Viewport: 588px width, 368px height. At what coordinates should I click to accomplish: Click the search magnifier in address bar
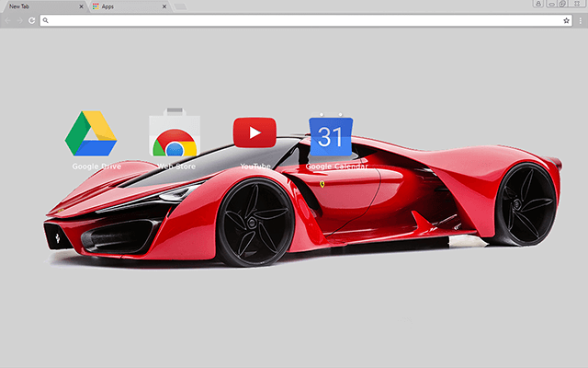(x=45, y=19)
